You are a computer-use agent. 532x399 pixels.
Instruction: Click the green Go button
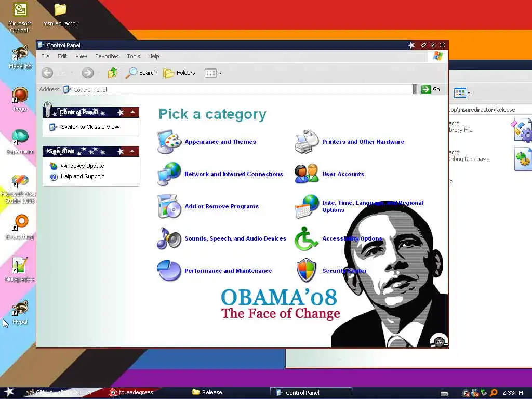click(x=431, y=89)
